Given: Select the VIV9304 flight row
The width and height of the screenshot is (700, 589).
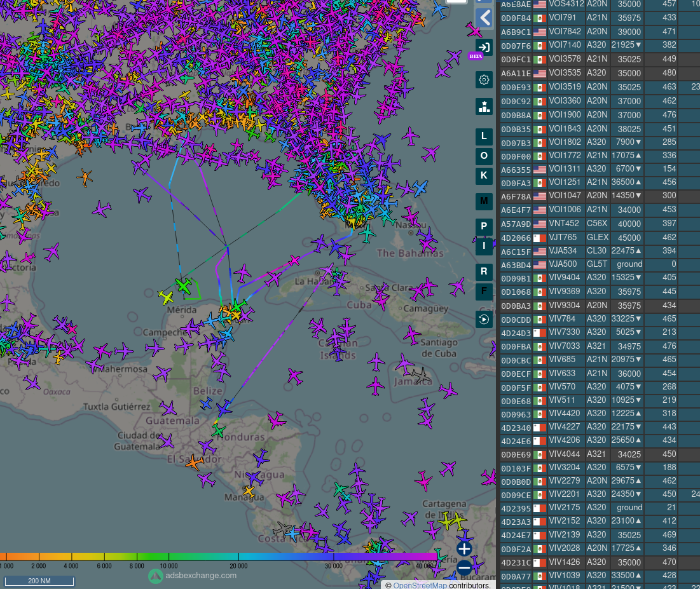Looking at the screenshot, I should coord(600,306).
